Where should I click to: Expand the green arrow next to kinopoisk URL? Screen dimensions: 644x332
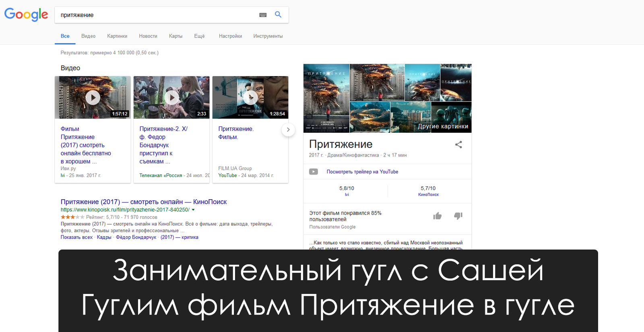(x=193, y=210)
